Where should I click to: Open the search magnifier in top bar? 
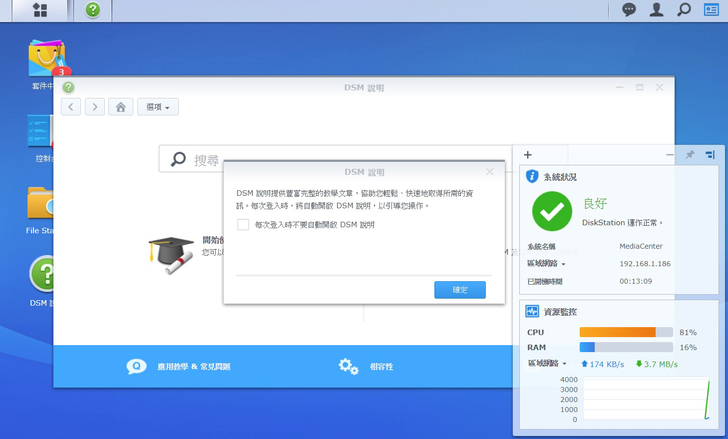pyautogui.click(x=684, y=10)
